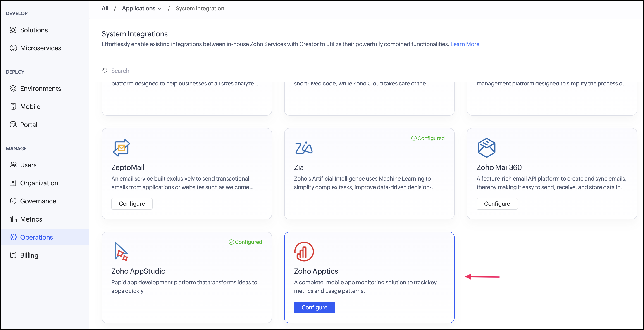Click the Zoho Mail360 cube icon
The image size is (644, 330).
point(486,148)
